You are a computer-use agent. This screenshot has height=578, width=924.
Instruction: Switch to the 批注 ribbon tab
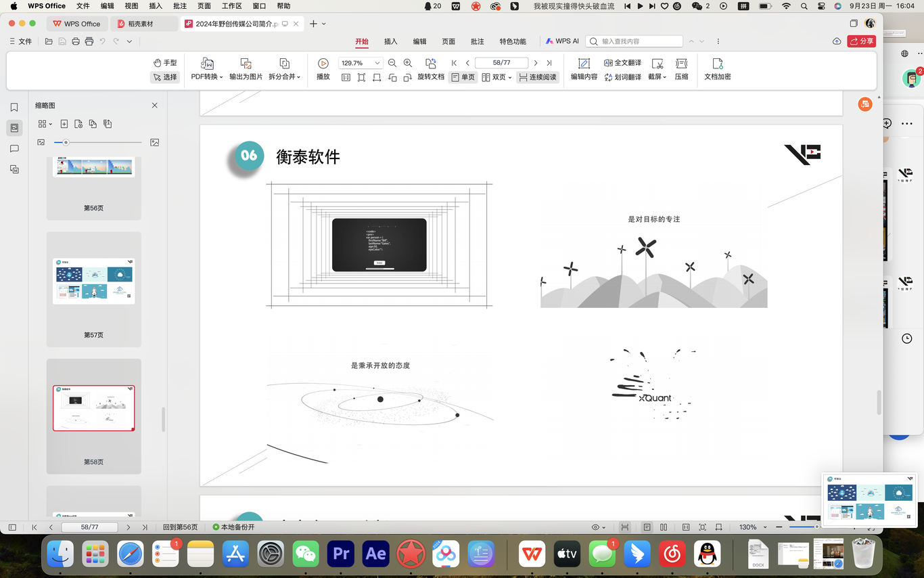pos(478,41)
